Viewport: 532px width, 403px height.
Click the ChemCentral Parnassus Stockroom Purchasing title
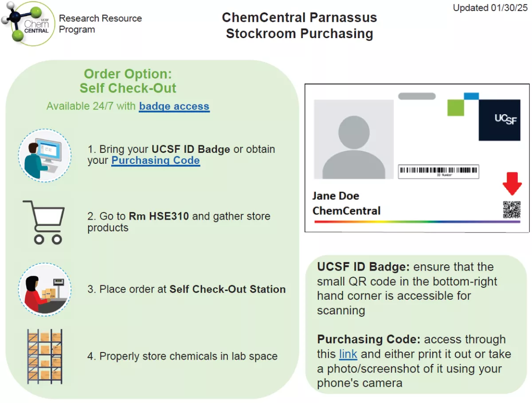tap(300, 25)
